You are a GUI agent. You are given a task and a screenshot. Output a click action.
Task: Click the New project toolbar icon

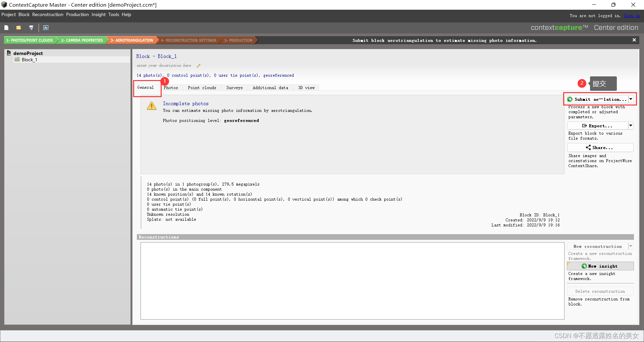[6, 28]
